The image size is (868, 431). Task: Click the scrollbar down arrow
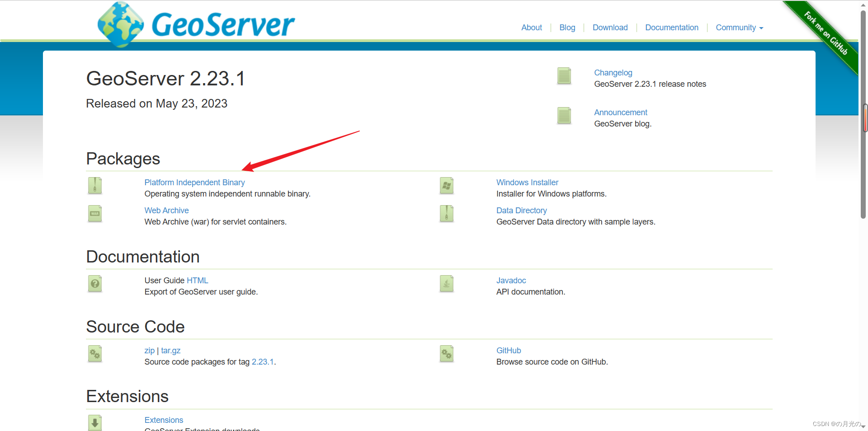863,426
